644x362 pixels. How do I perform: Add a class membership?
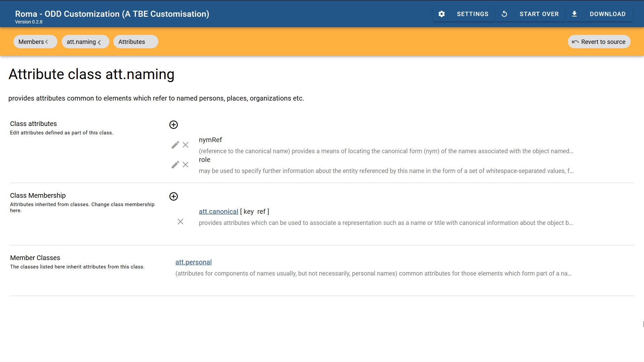point(173,196)
